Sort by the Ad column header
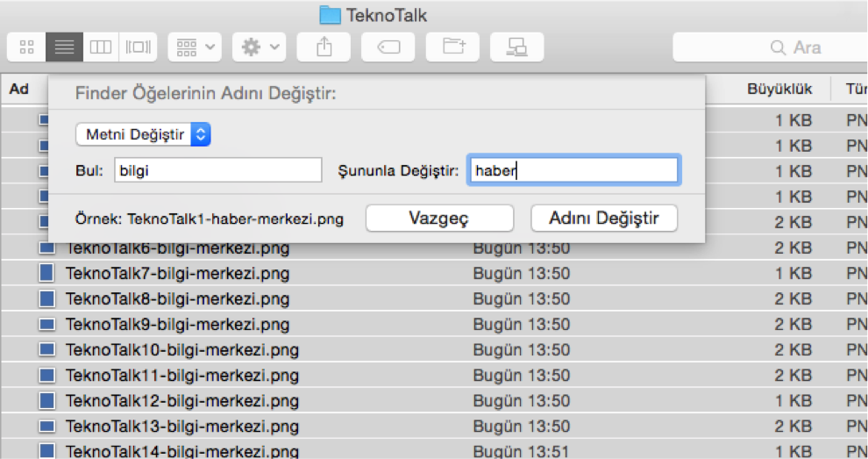Image resolution: width=868 pixels, height=459 pixels. coord(19,89)
